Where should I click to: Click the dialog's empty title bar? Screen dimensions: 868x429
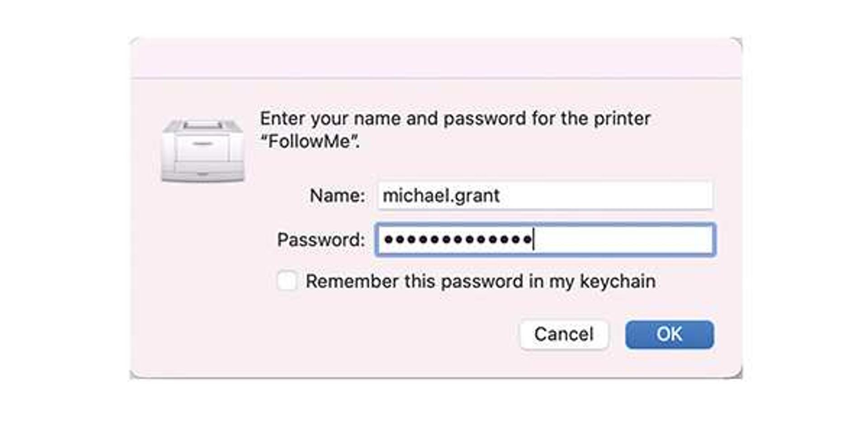coord(436,59)
